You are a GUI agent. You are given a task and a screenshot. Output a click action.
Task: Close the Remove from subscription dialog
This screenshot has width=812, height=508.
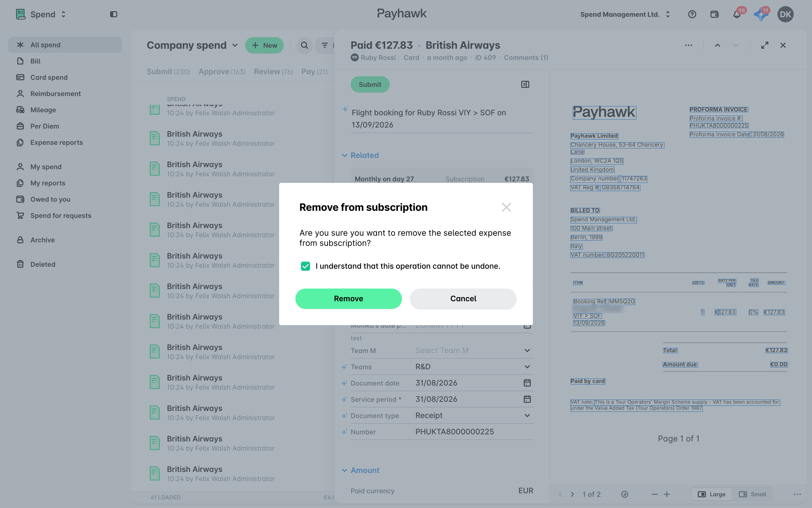[x=506, y=207]
